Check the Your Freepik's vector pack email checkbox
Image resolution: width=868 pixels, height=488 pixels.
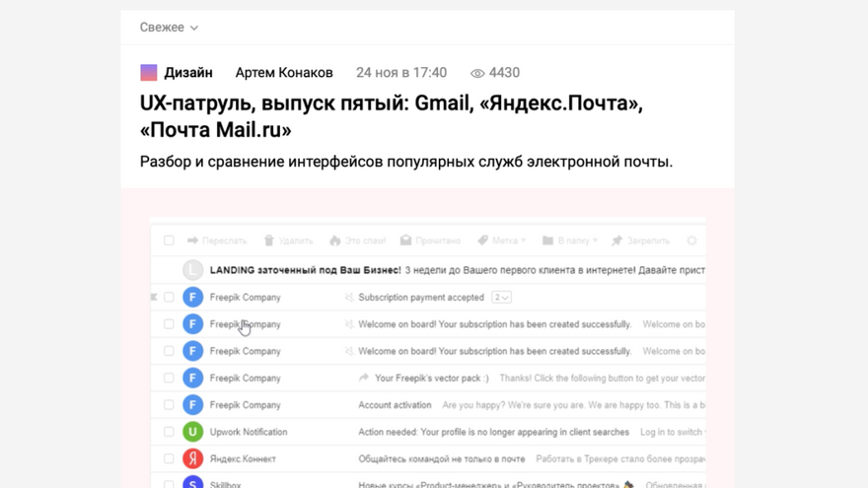pyautogui.click(x=169, y=378)
